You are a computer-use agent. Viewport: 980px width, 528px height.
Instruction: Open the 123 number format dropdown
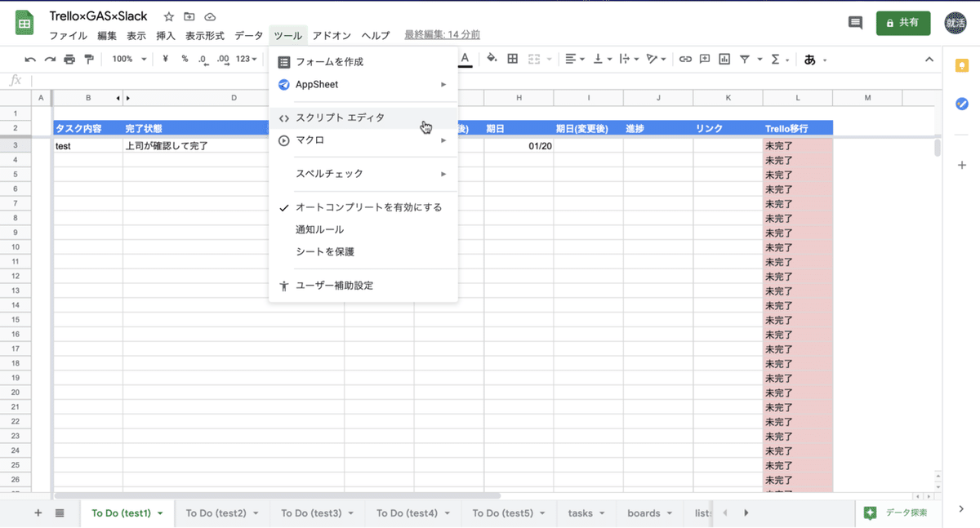tap(246, 60)
